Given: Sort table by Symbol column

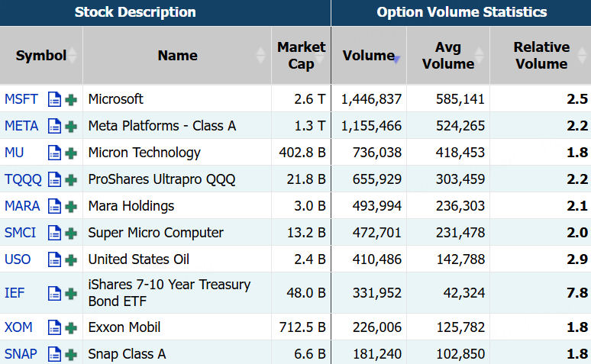Looking at the screenshot, I should [x=41, y=56].
